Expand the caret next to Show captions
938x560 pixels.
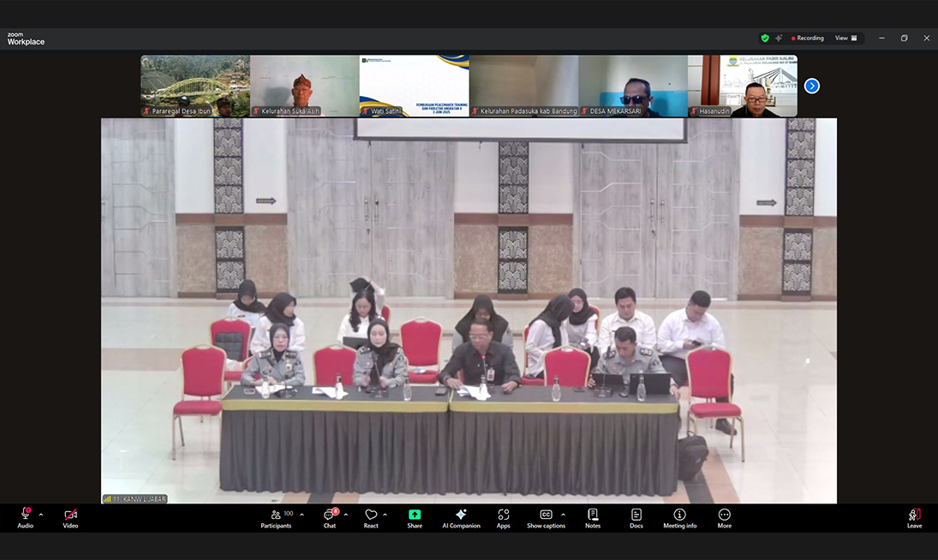point(563,515)
